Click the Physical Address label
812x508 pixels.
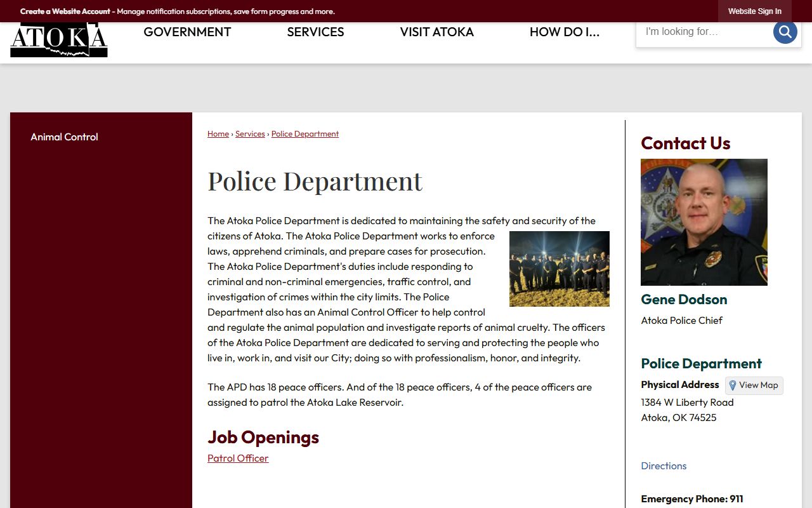pos(680,385)
